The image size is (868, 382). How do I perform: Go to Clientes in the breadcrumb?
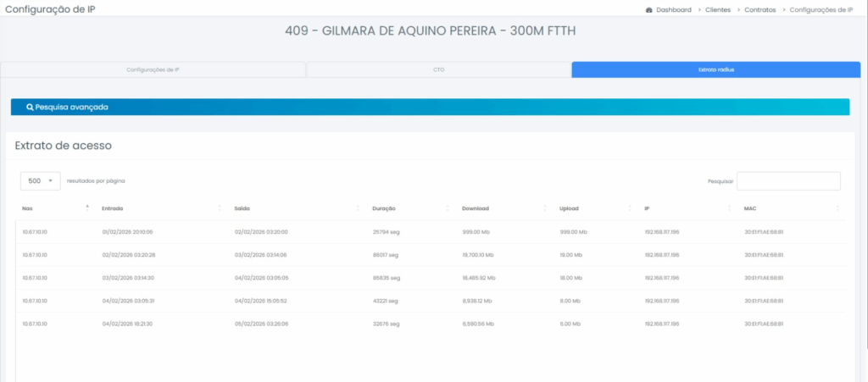[x=717, y=10]
